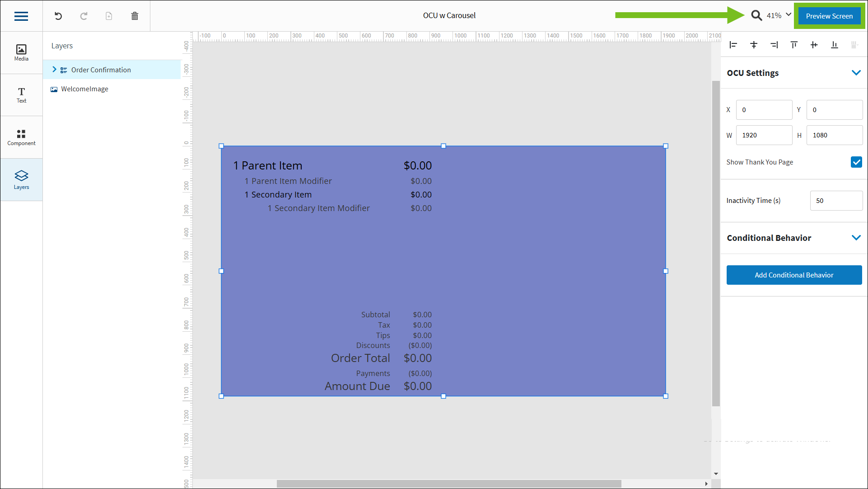Click the Align Left icon
The height and width of the screenshot is (489, 868).
(x=733, y=45)
